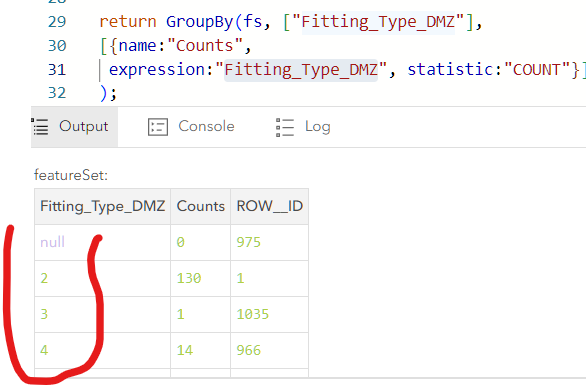Click Fitting_Type_DMZ string on line 31
The image size is (586, 392).
pyautogui.click(x=301, y=70)
